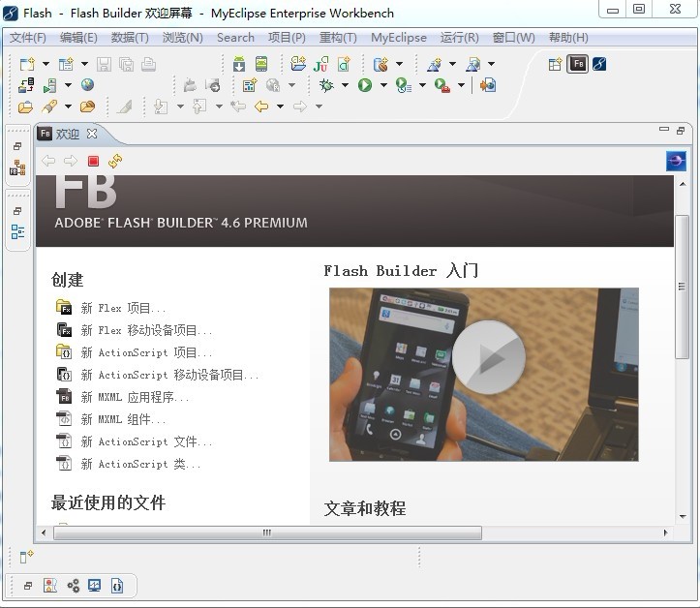Minimize the Welcome view panel
Image resolution: width=700 pixels, height=608 pixels.
(664, 130)
